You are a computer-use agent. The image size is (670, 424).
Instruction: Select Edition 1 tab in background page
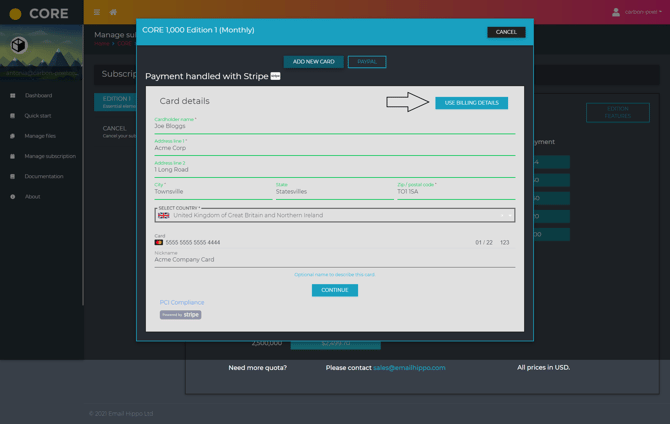point(115,102)
